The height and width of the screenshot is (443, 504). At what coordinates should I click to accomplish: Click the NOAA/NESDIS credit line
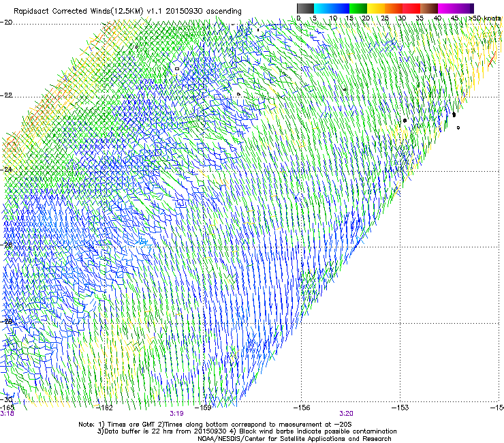coord(294,439)
